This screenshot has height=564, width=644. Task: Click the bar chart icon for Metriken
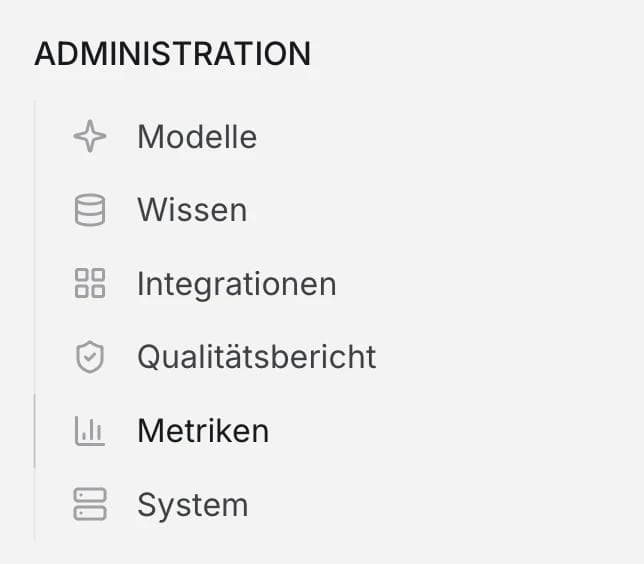90,431
